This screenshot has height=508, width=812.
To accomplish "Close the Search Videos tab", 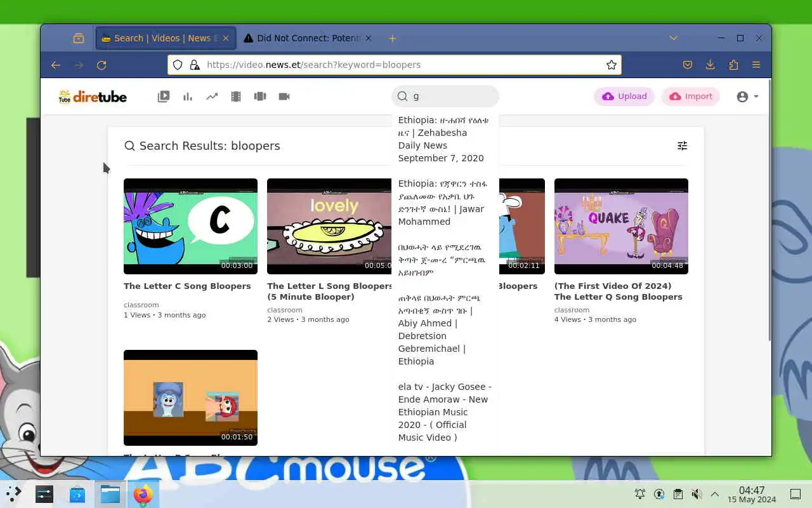I will (x=225, y=38).
